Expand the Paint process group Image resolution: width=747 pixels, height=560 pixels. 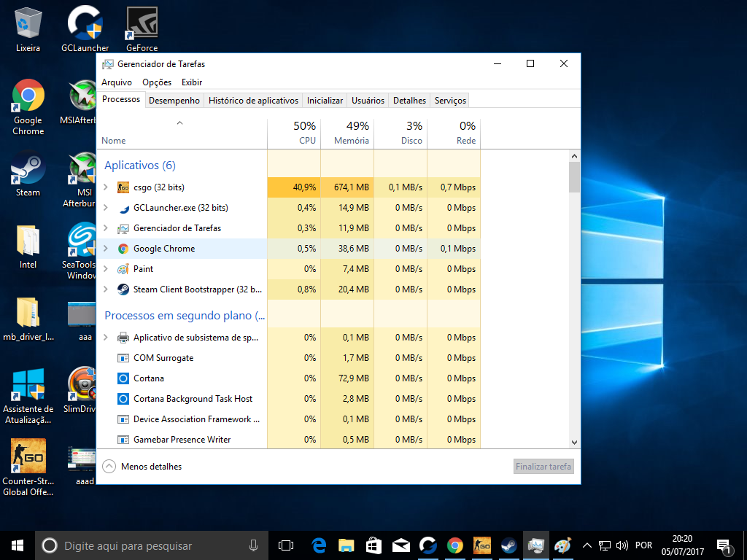(x=106, y=269)
